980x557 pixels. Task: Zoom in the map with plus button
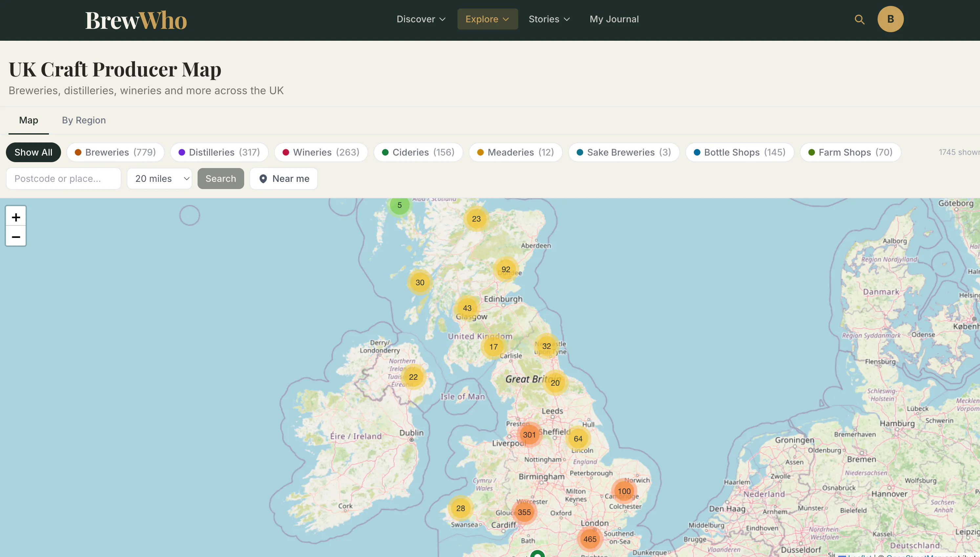click(x=16, y=217)
